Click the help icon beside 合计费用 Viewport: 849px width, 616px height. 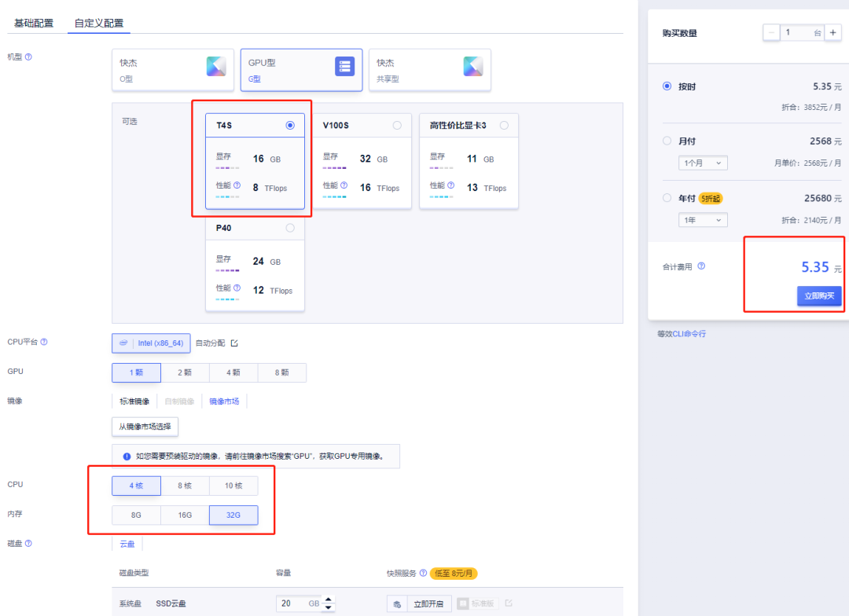701,266
